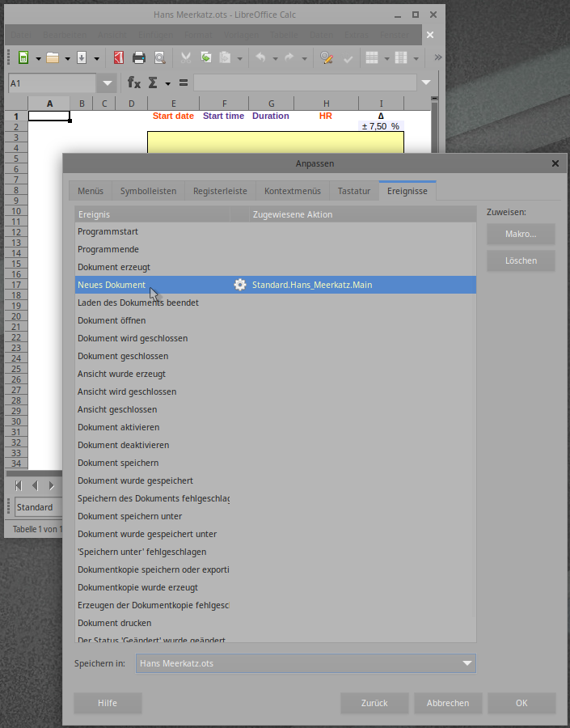The height and width of the screenshot is (728, 570).
Task: Toggle the Print Preview magnifier icon
Action: (x=159, y=57)
